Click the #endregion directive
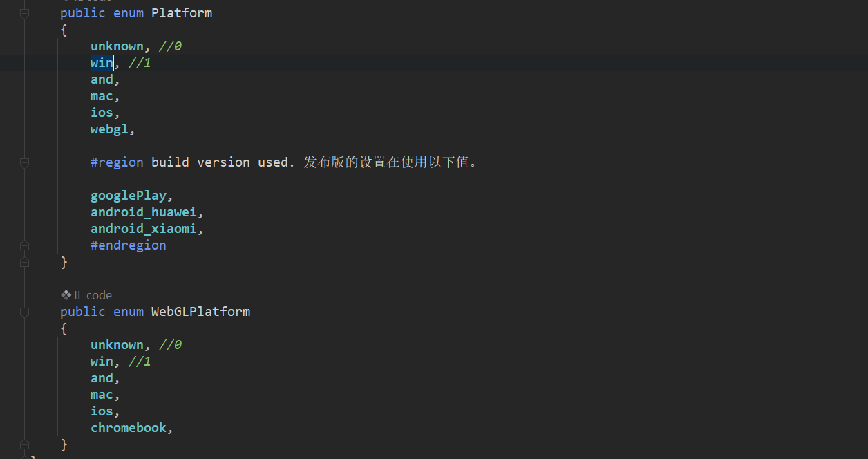 click(129, 245)
